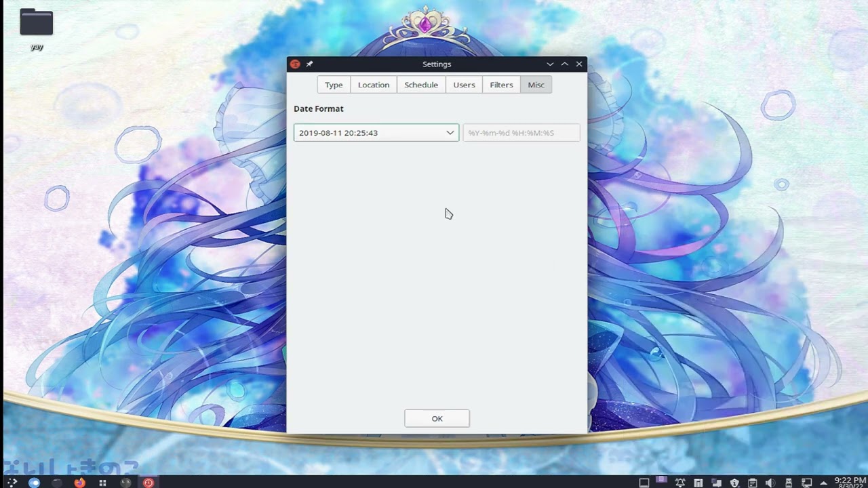This screenshot has height=488, width=868.
Task: Switch to the Schedule tab
Action: point(421,85)
